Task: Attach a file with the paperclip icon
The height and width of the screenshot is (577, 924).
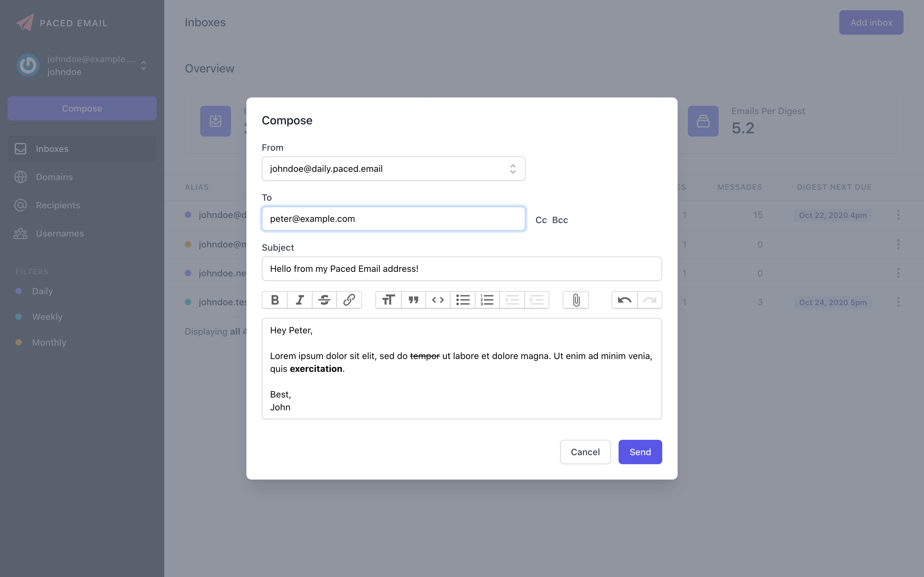Action: pyautogui.click(x=575, y=300)
